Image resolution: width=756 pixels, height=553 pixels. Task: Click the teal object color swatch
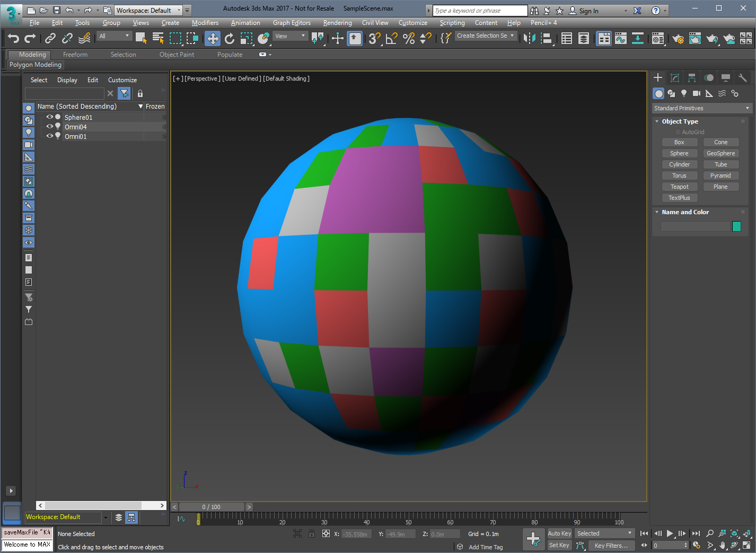[736, 226]
